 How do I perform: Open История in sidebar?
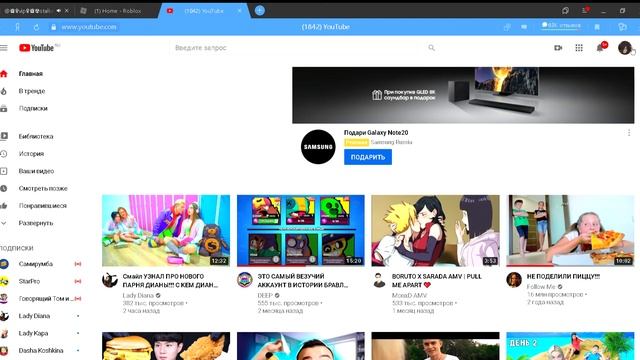pyautogui.click(x=31, y=154)
